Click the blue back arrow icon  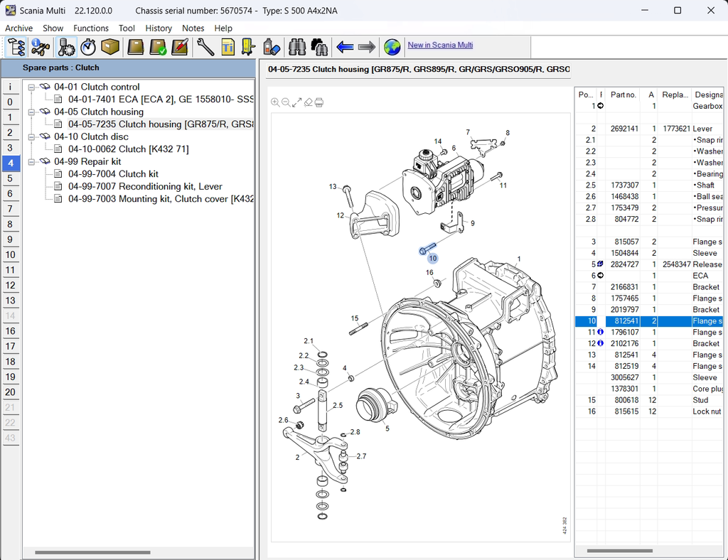pyautogui.click(x=345, y=47)
